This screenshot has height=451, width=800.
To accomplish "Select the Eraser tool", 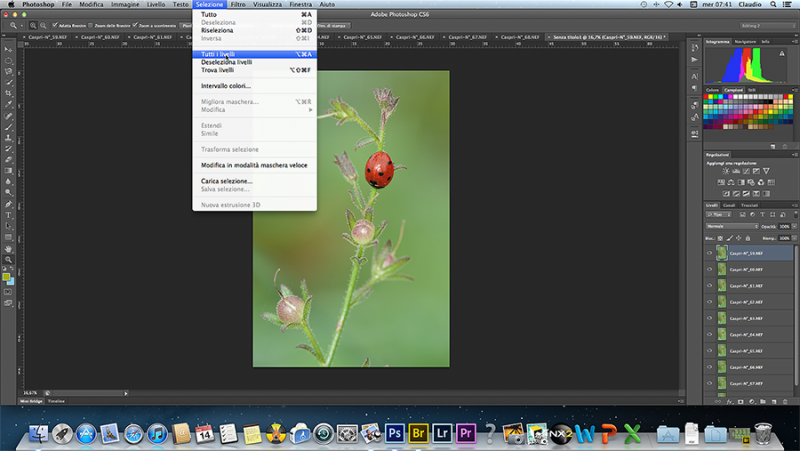I will point(8,160).
